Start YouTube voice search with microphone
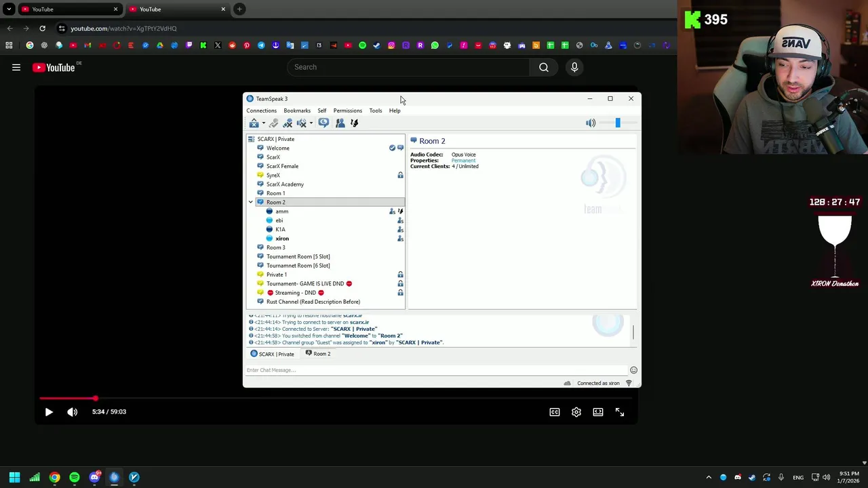The height and width of the screenshot is (488, 868). tap(574, 67)
